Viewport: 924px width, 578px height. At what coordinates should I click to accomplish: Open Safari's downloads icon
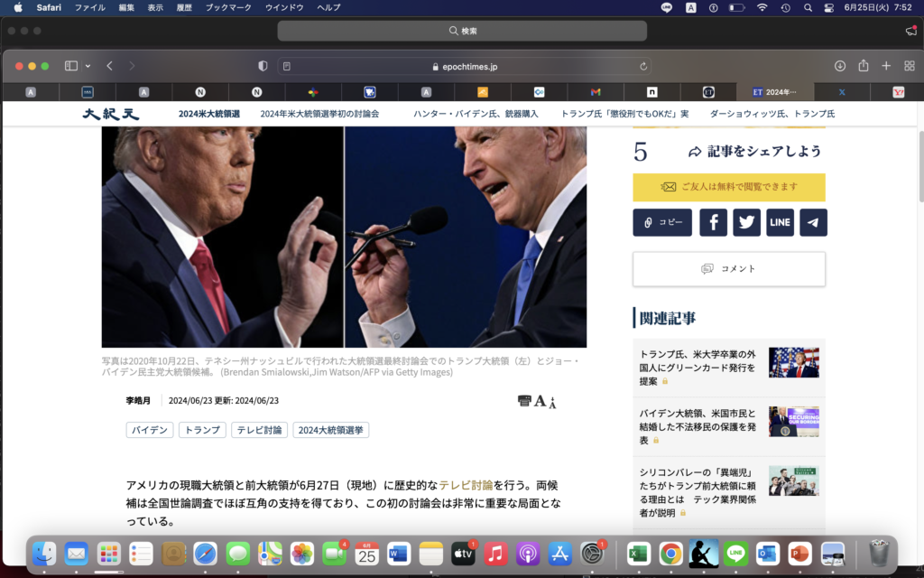[x=839, y=66]
